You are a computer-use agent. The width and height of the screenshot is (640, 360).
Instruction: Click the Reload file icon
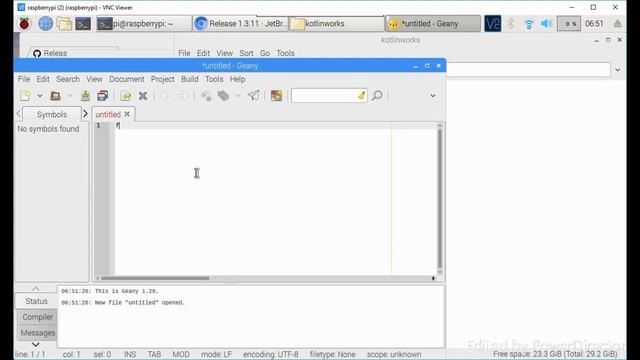(126, 96)
